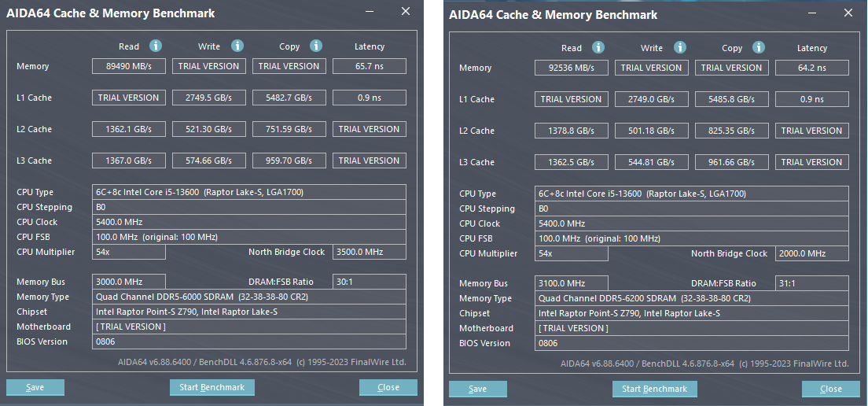Click the 1378.8 GB/s L2 read value

[572, 131]
